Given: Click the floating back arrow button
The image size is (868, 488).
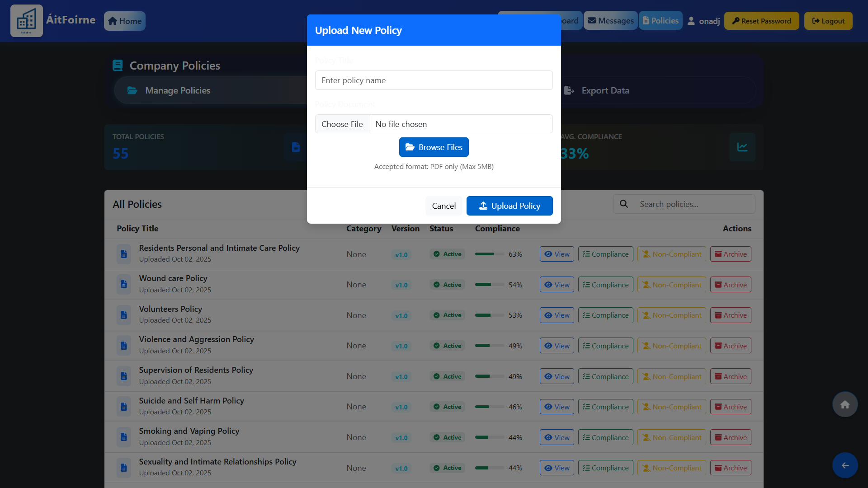Looking at the screenshot, I should click(845, 465).
